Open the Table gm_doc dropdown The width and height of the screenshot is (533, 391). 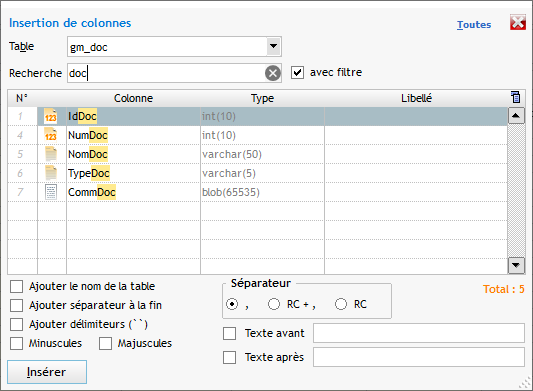click(273, 46)
